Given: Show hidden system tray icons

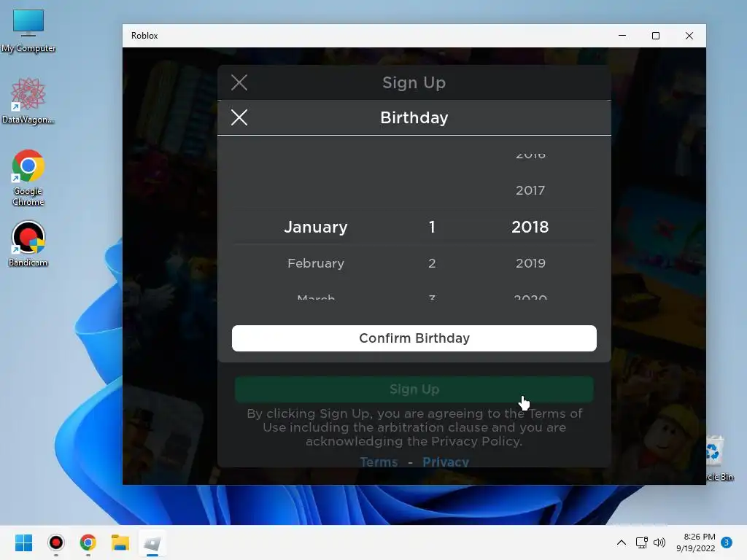Looking at the screenshot, I should click(622, 542).
